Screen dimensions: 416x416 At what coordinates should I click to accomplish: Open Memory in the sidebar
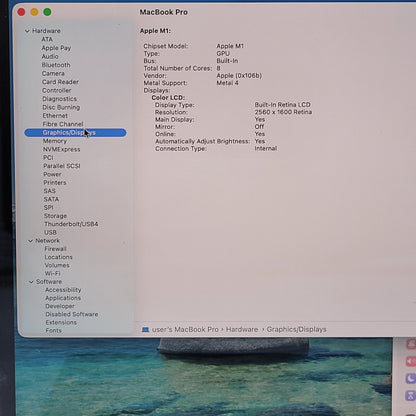(x=55, y=141)
